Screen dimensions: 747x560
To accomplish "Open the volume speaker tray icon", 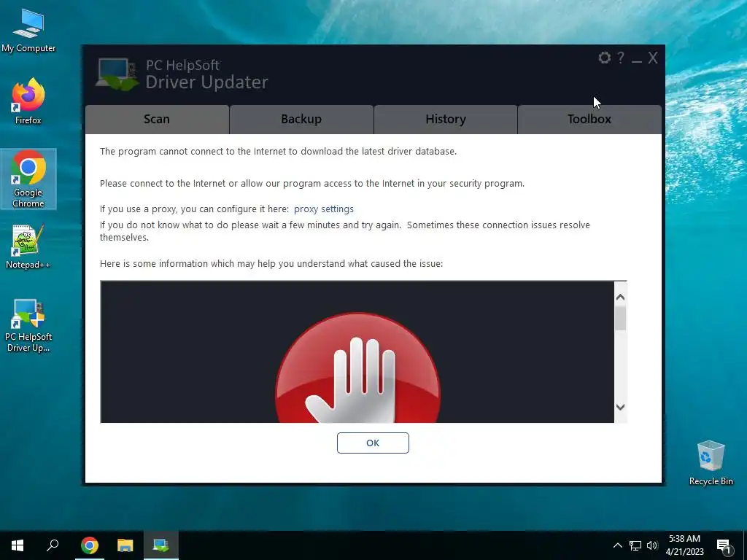I will [652, 545].
